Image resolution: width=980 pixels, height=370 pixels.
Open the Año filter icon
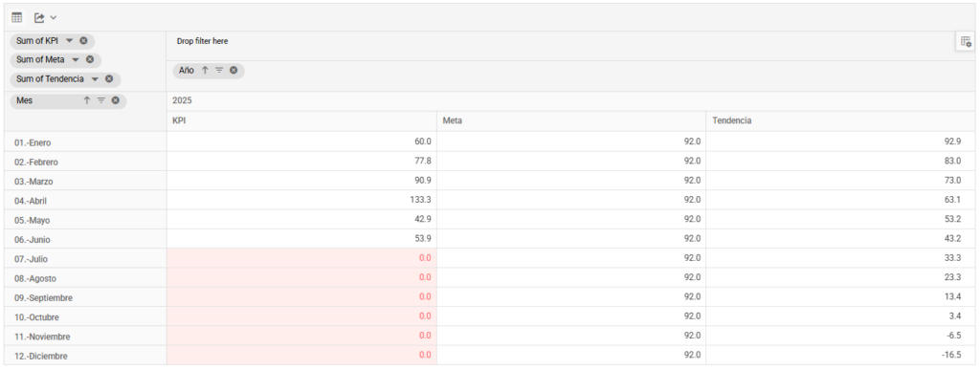click(x=219, y=71)
